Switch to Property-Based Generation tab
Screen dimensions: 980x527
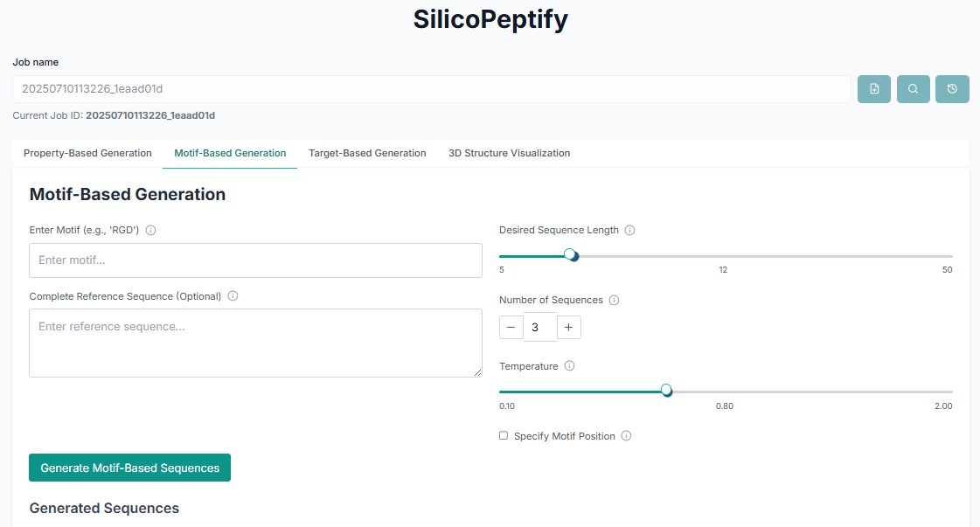point(87,153)
